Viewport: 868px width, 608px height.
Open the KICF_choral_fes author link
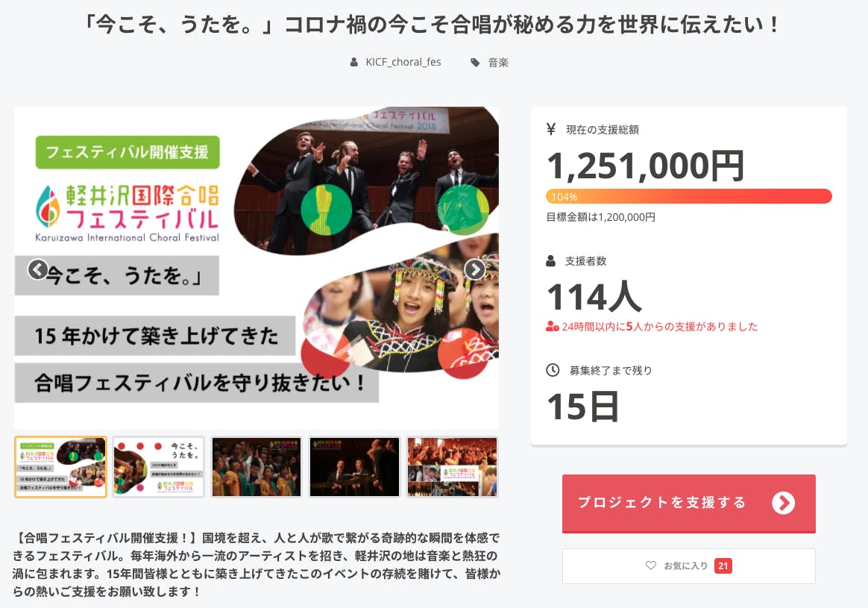[x=403, y=62]
